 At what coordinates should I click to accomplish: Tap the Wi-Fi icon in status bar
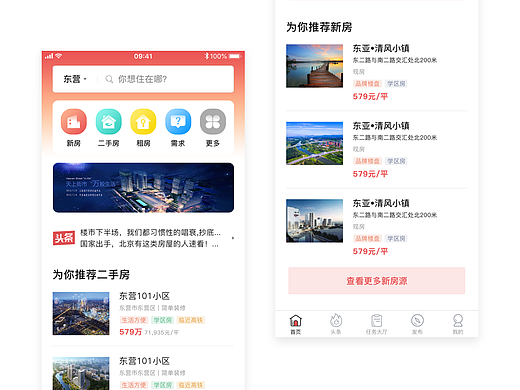(x=59, y=56)
